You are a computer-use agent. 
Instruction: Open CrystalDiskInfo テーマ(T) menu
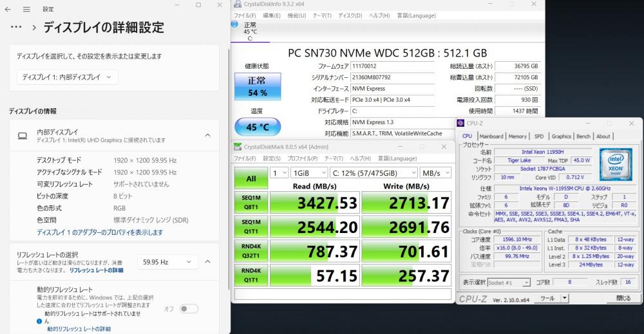tap(322, 15)
